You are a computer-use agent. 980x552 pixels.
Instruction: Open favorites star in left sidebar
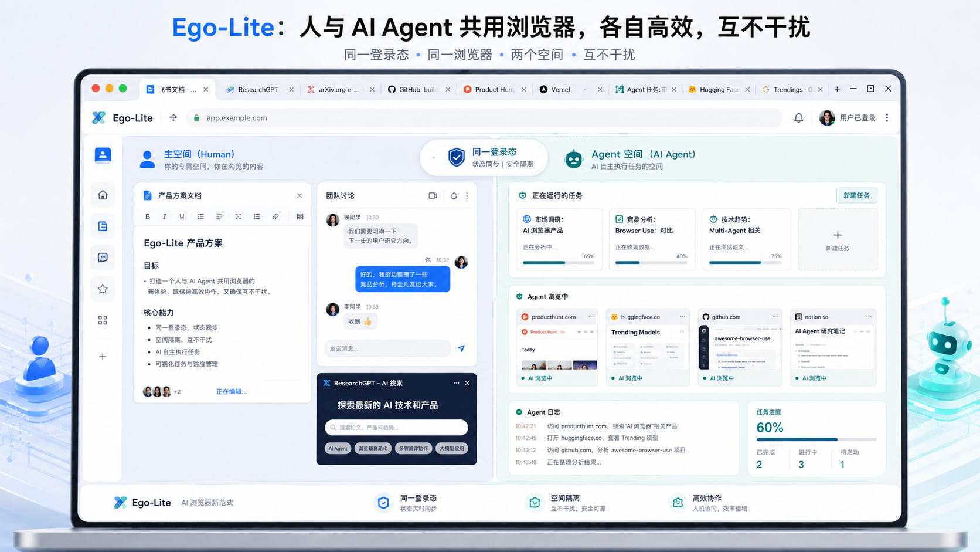[103, 289]
